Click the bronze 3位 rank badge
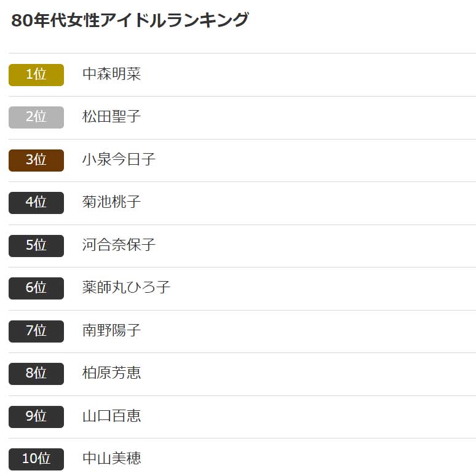This screenshot has width=476, height=476. coord(36,161)
